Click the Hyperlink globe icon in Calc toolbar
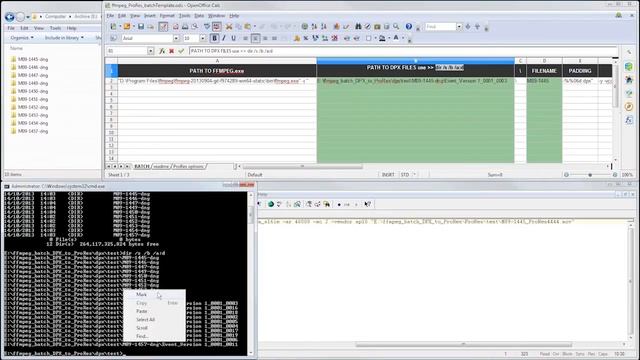Screen dimensions: 640x360 coord(304,27)
